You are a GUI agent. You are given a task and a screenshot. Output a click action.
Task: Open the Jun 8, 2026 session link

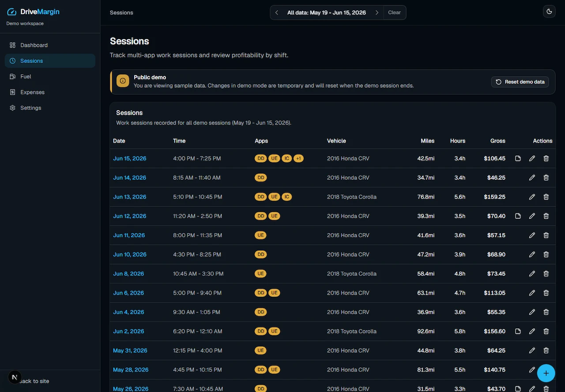tap(128, 273)
